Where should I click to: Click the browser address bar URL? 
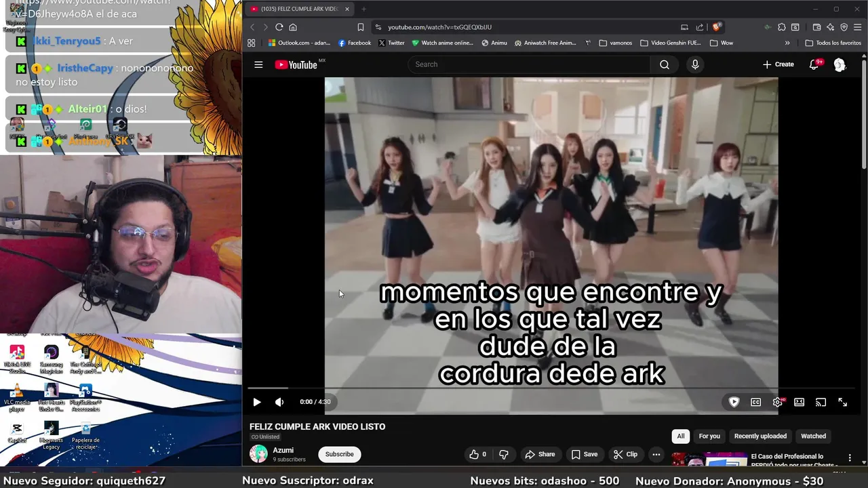tap(439, 27)
